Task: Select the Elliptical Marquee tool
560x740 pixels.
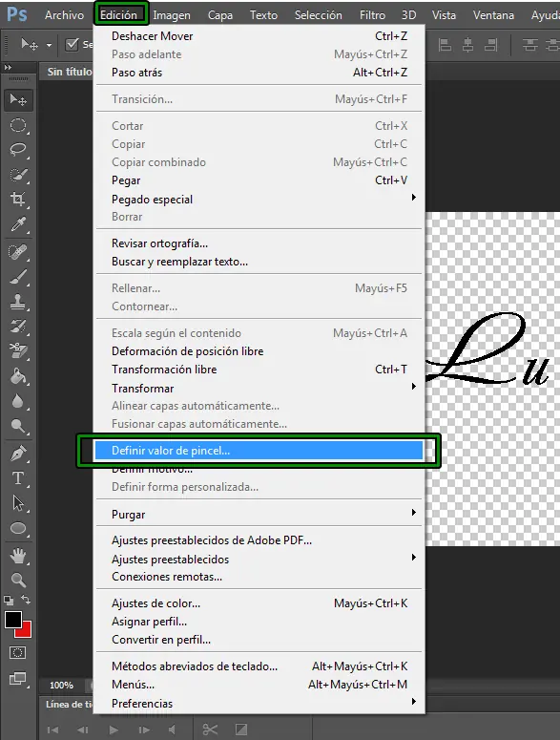Action: [x=18, y=125]
